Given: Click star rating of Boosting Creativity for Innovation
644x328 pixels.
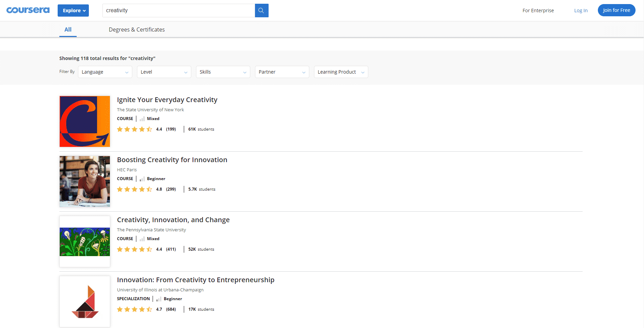Looking at the screenshot, I should 135,189.
